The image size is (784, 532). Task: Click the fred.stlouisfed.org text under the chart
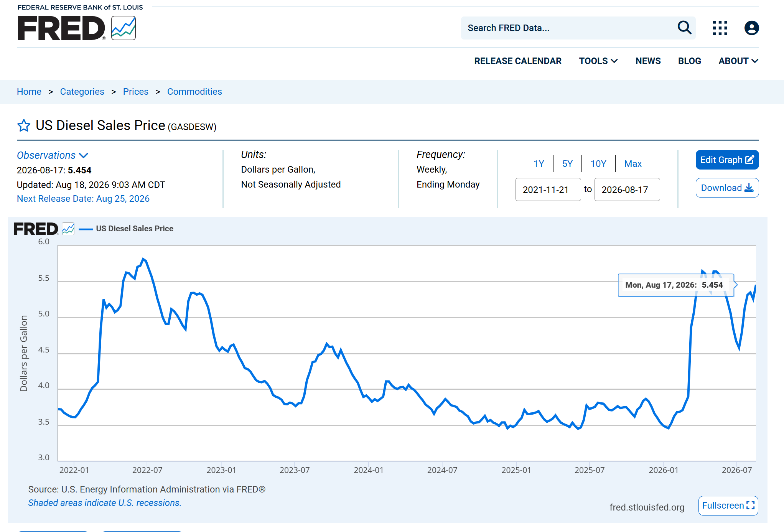tap(647, 507)
